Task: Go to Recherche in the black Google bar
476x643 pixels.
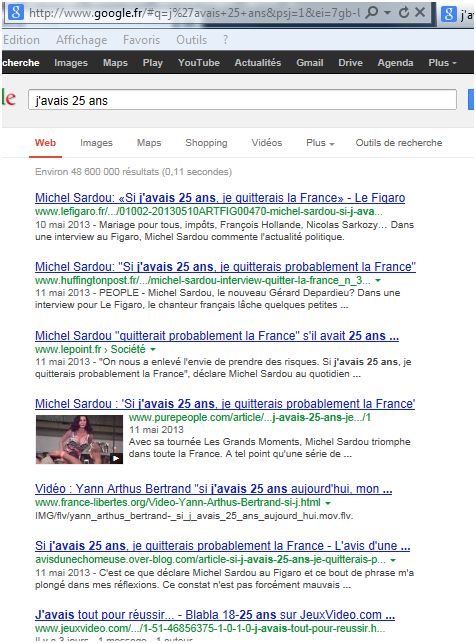Action: click(x=20, y=63)
